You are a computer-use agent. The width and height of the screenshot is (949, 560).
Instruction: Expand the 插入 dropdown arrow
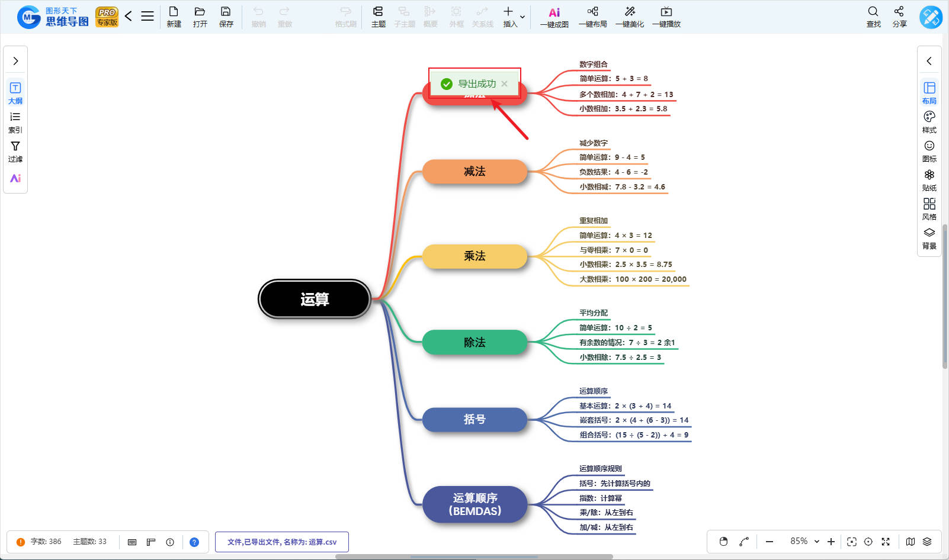click(x=522, y=17)
